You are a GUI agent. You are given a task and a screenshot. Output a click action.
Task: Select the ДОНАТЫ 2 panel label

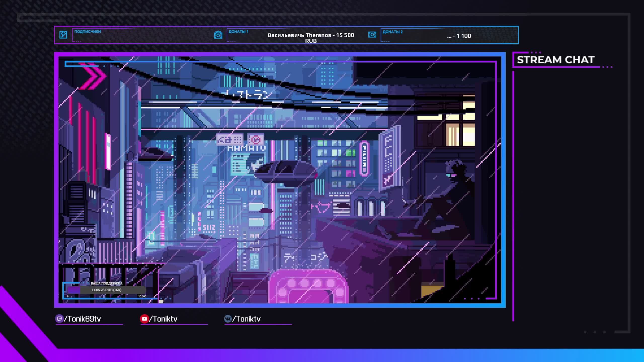(392, 32)
